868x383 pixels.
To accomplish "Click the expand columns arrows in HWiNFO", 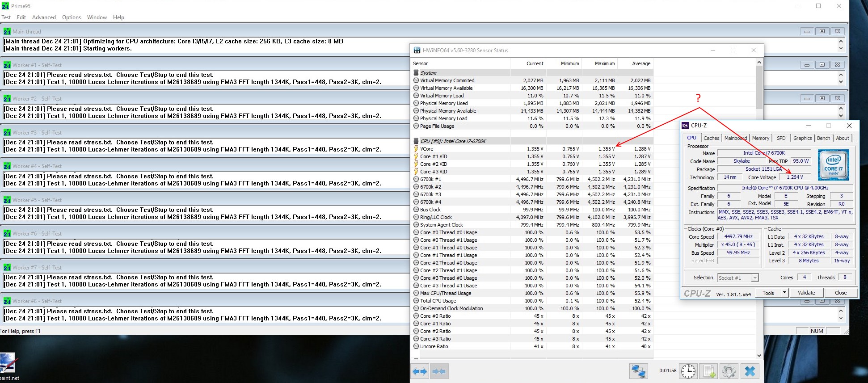I will (420, 371).
